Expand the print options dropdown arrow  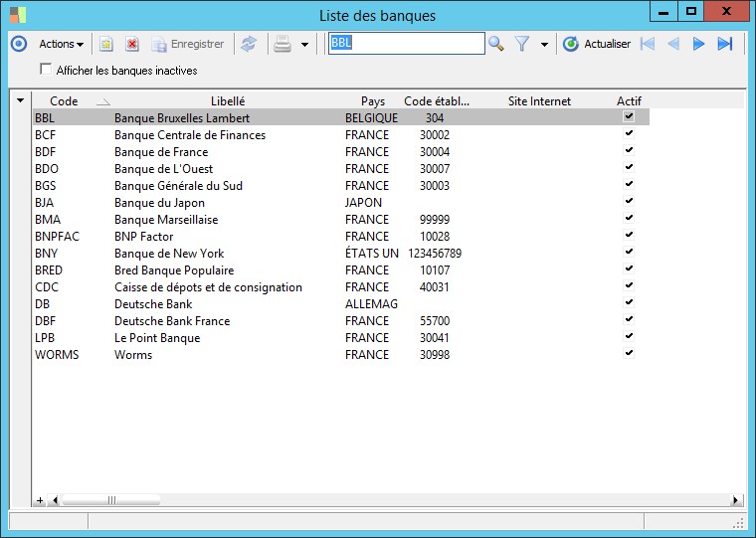305,45
